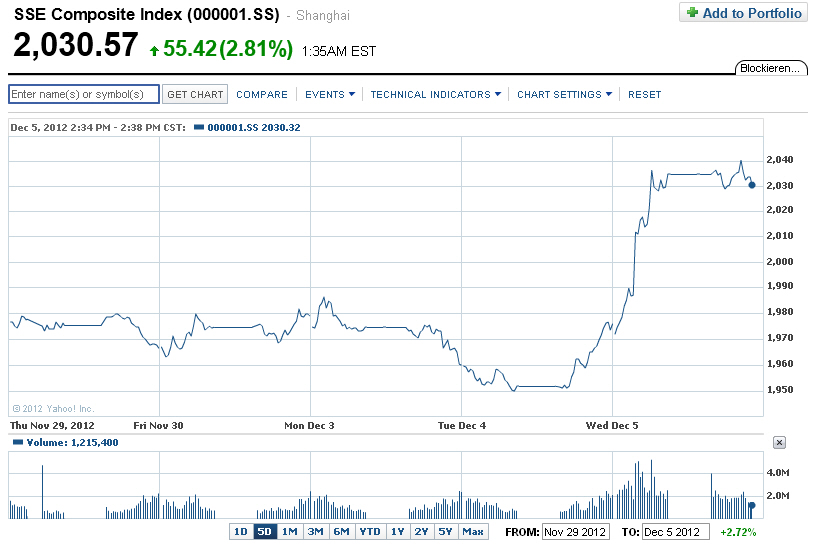
Task: Click the Fri Nov 30 axis label
Action: pyautogui.click(x=158, y=425)
